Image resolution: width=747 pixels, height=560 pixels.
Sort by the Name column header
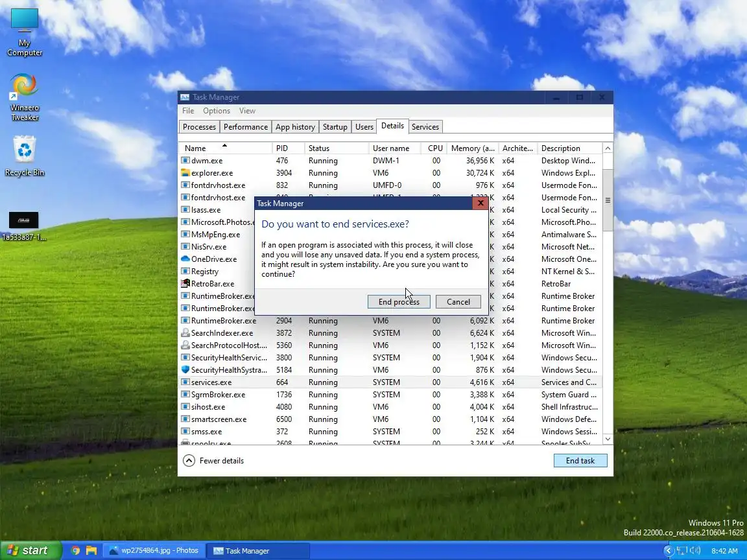[226, 148]
